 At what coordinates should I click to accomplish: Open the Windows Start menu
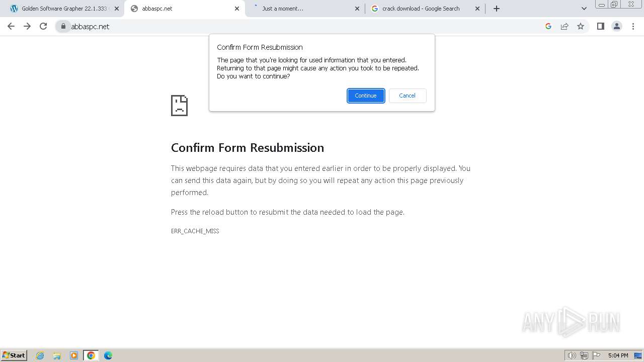coord(14,355)
